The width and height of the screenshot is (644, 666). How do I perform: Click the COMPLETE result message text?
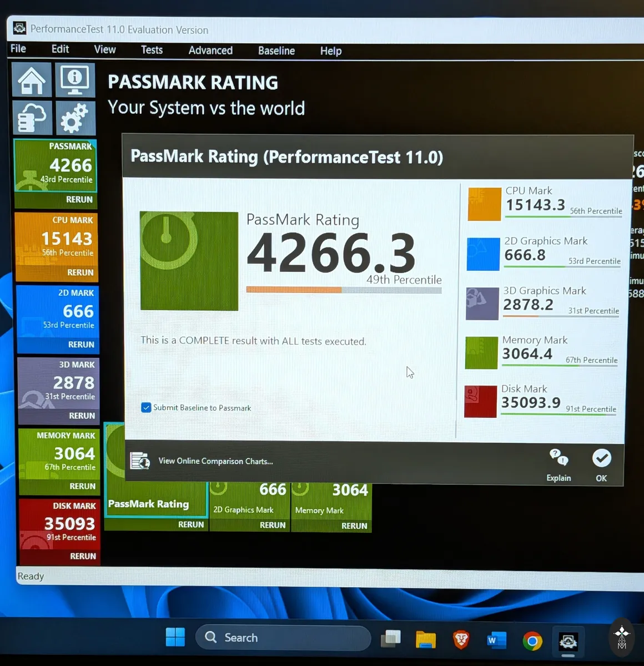point(253,341)
